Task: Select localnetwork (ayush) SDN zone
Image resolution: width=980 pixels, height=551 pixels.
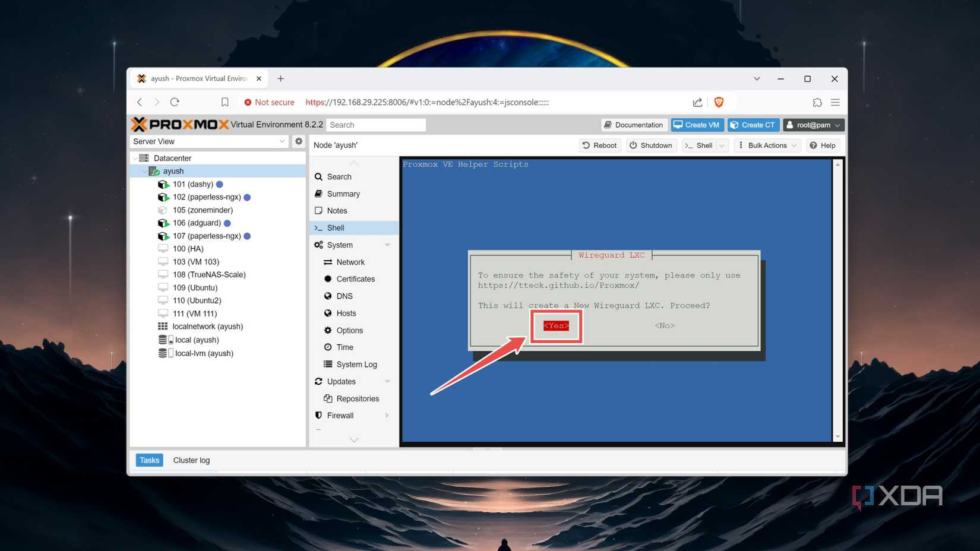Action: [x=207, y=327]
